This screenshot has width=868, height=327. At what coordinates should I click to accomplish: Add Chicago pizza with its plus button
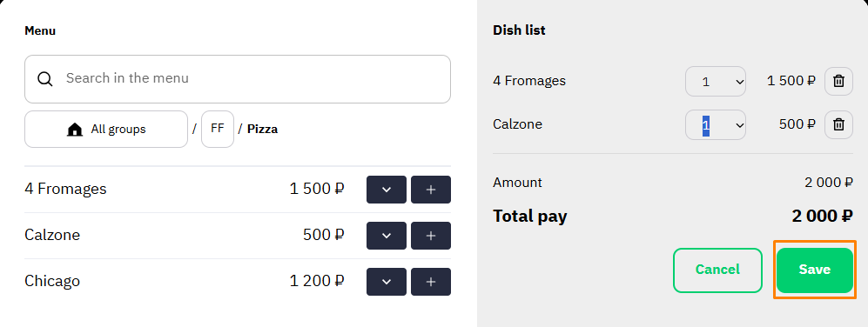point(431,282)
